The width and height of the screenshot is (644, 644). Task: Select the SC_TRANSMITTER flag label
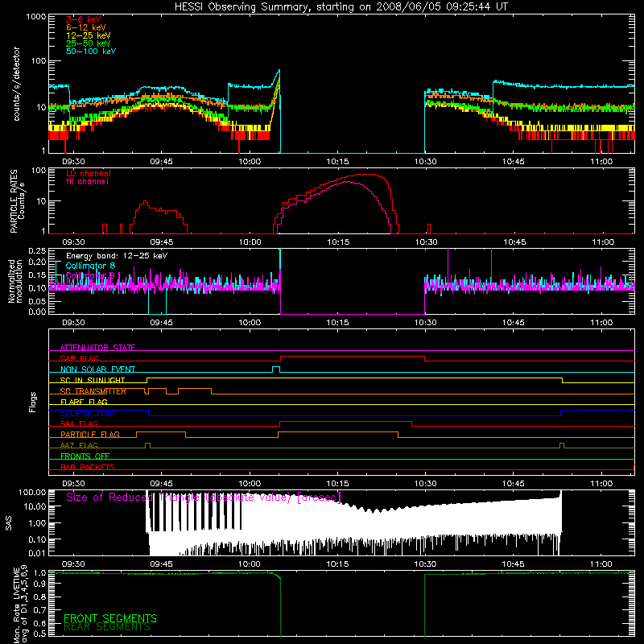tap(93, 391)
